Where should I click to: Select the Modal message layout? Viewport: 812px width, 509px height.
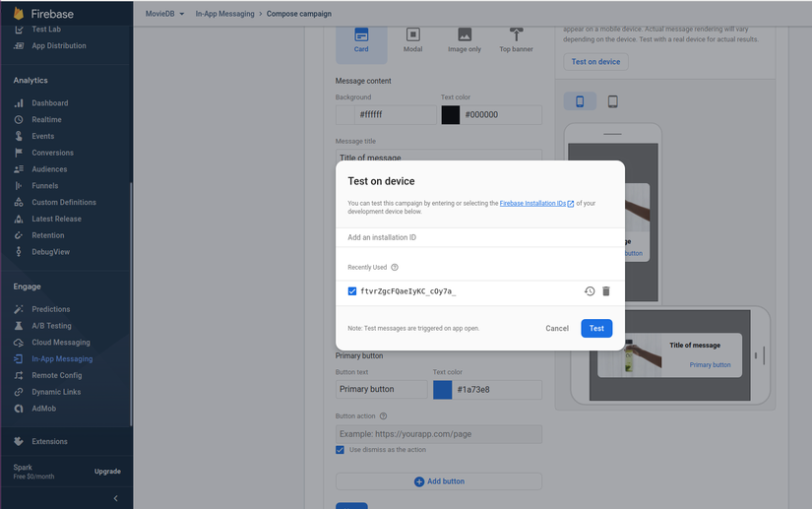point(412,41)
